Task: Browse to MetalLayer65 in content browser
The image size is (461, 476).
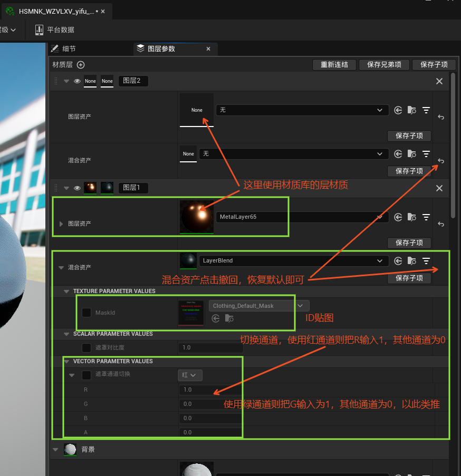Action: [412, 217]
